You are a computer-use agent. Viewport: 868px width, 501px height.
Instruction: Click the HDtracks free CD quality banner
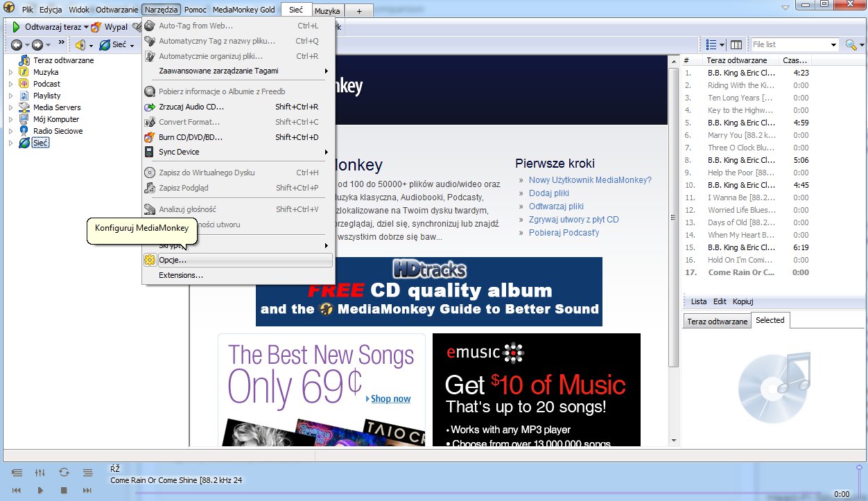[x=429, y=292]
